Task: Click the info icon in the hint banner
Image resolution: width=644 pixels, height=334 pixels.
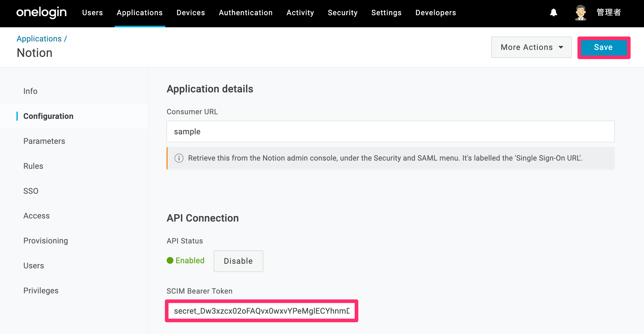Action: pos(179,158)
